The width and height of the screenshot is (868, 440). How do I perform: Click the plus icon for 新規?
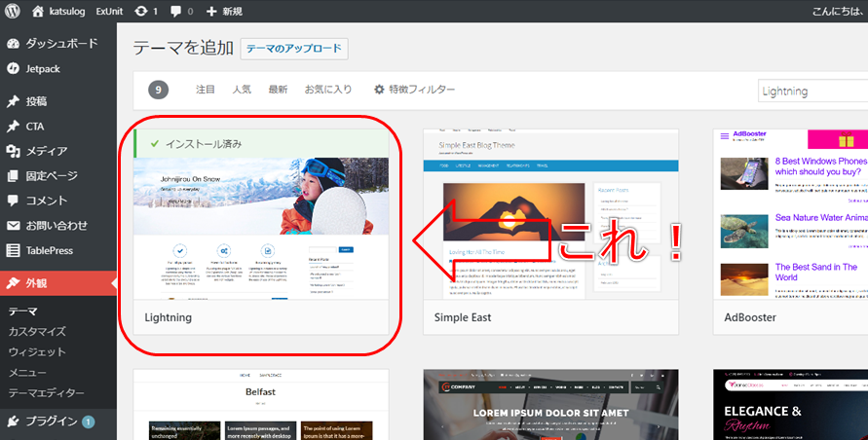(210, 11)
